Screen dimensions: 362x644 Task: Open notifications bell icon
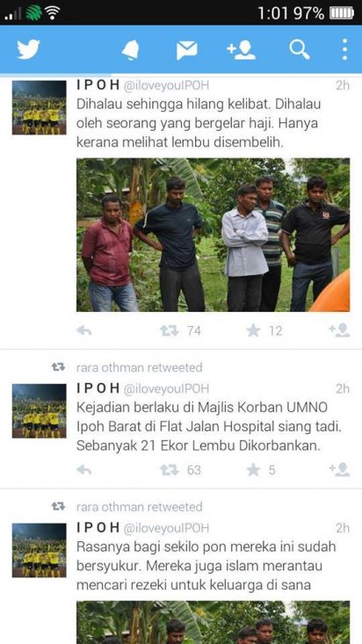pyautogui.click(x=131, y=50)
